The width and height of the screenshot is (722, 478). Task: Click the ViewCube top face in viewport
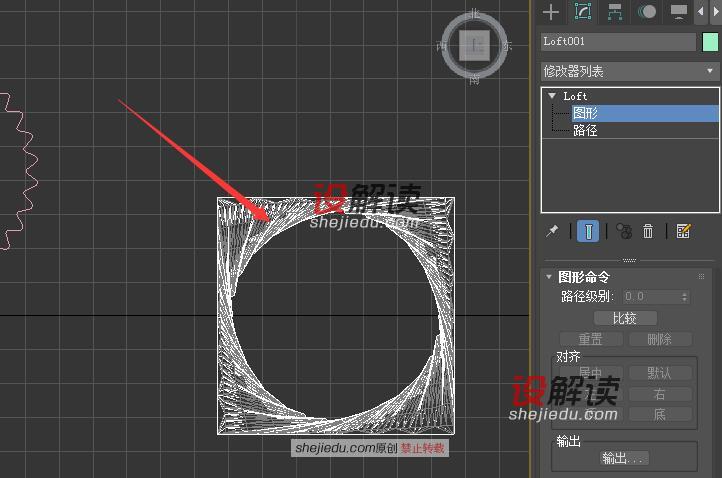(x=476, y=45)
